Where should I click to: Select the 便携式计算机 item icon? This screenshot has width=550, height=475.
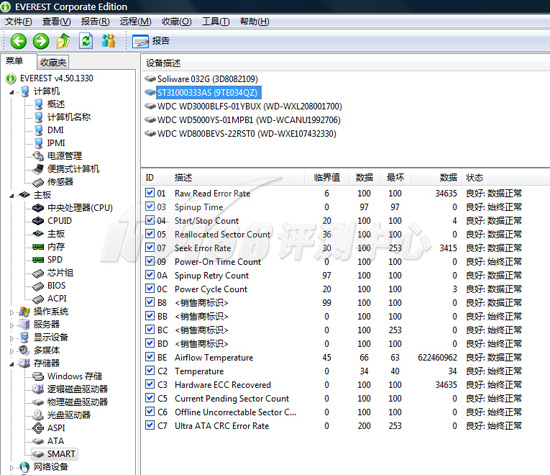(x=38, y=169)
